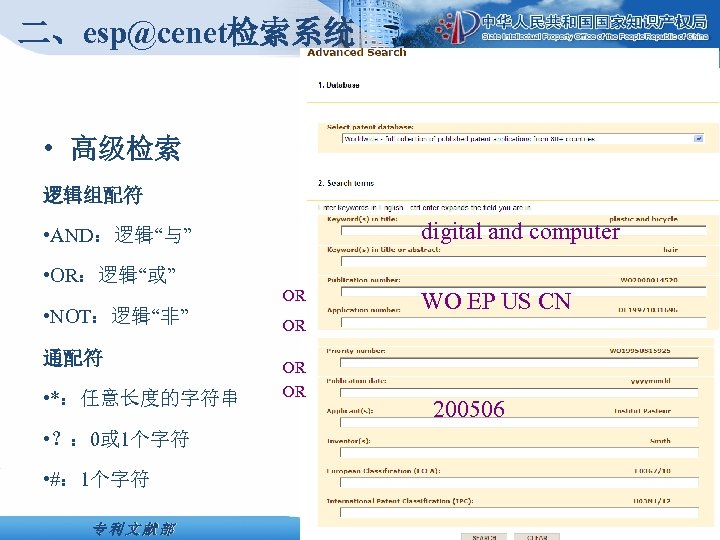
Task: Click the 'OR：逻辑“或”' line
Action: 109,275
